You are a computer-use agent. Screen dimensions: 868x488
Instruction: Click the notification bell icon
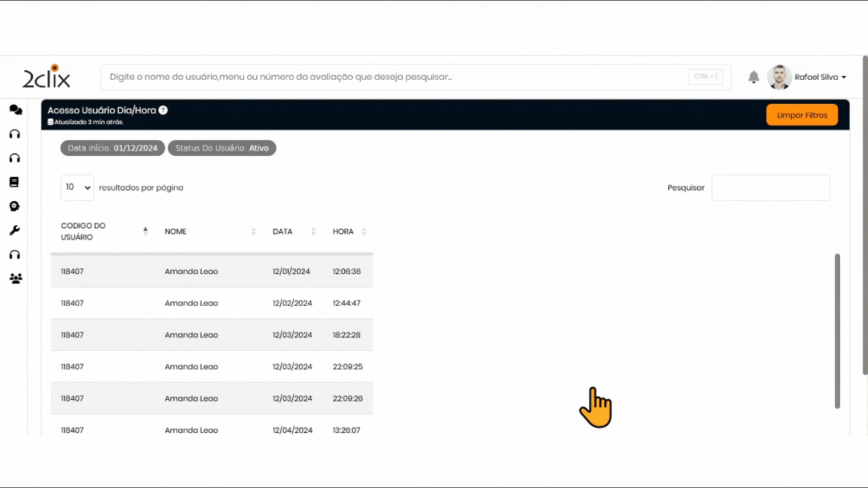click(753, 77)
